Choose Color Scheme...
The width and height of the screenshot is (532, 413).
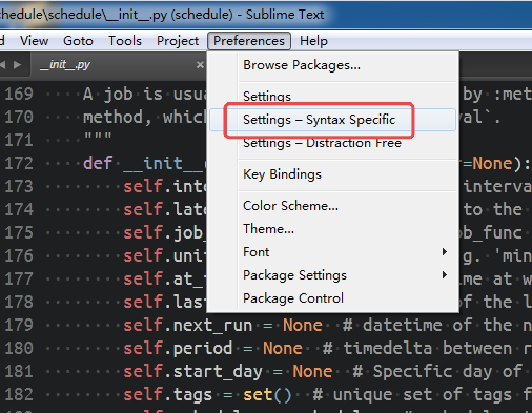click(x=332, y=206)
